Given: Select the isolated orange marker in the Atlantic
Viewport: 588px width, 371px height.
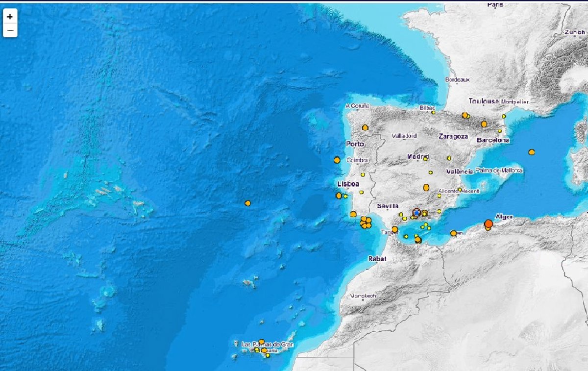Looking at the screenshot, I should (x=247, y=203).
